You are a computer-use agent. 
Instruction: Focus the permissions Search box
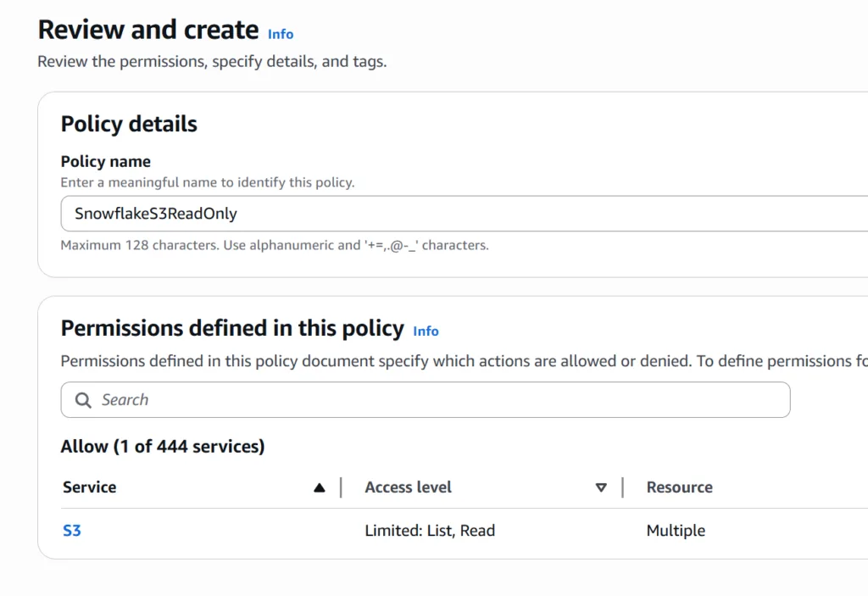pos(426,400)
